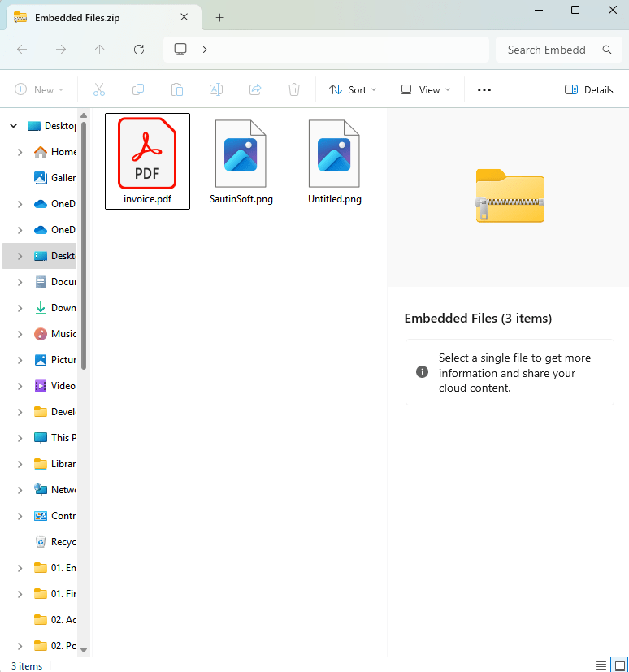Refresh the folder view
Screen dimensions: 629x672
pyautogui.click(x=139, y=50)
